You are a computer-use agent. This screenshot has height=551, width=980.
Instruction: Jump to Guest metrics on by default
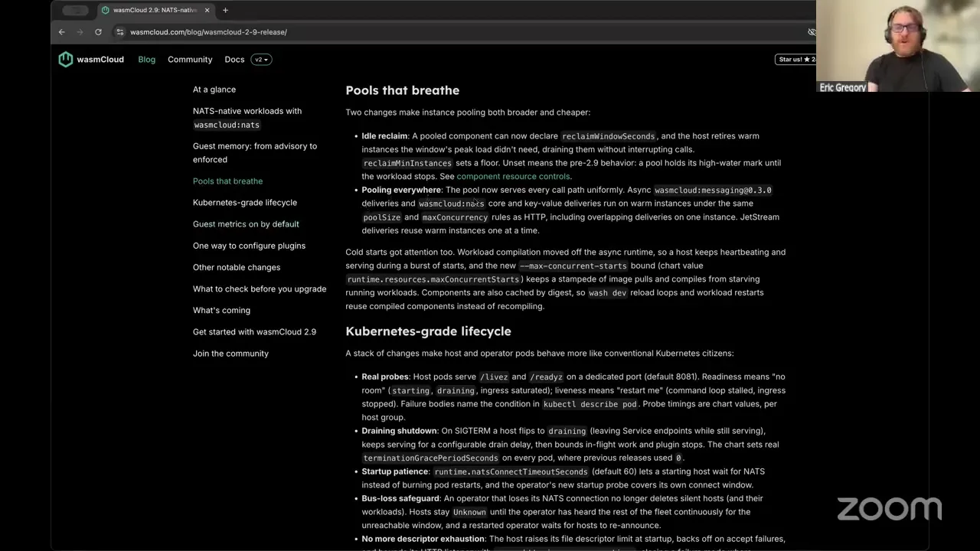tap(246, 224)
